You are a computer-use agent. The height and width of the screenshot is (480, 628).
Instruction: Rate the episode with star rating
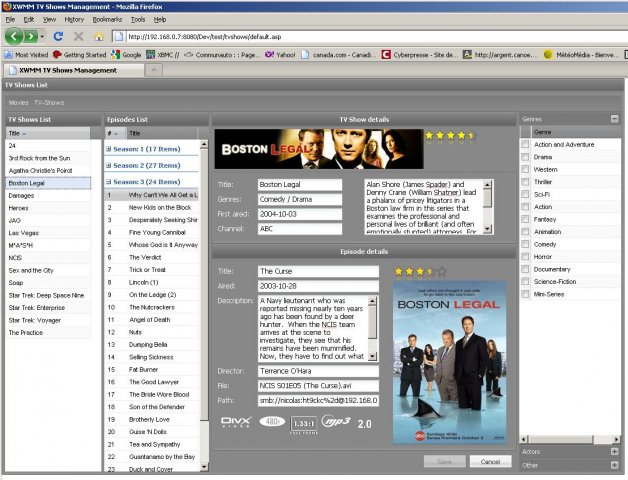pyautogui.click(x=420, y=272)
